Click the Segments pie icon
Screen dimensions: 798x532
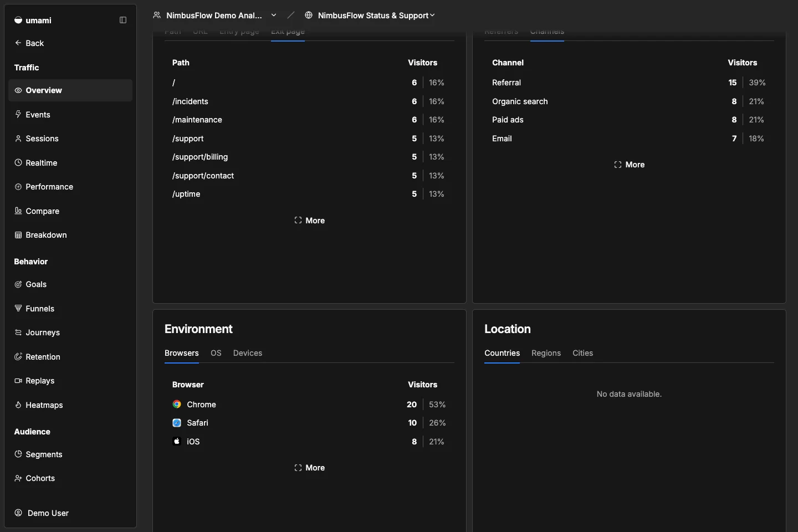pos(18,454)
